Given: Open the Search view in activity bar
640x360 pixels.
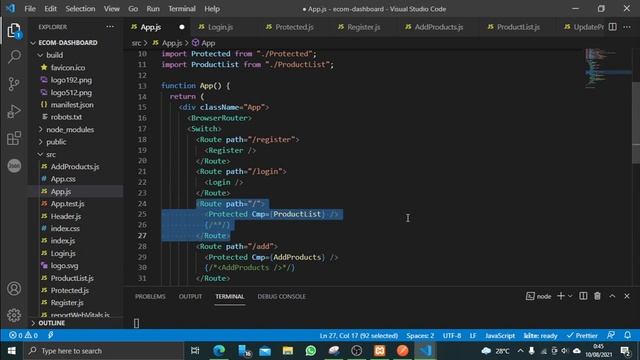Looking at the screenshot, I should 14,57.
